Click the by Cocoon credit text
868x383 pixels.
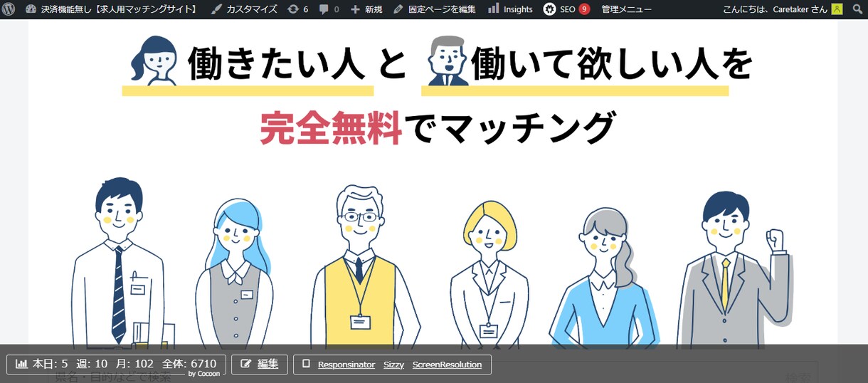click(204, 373)
